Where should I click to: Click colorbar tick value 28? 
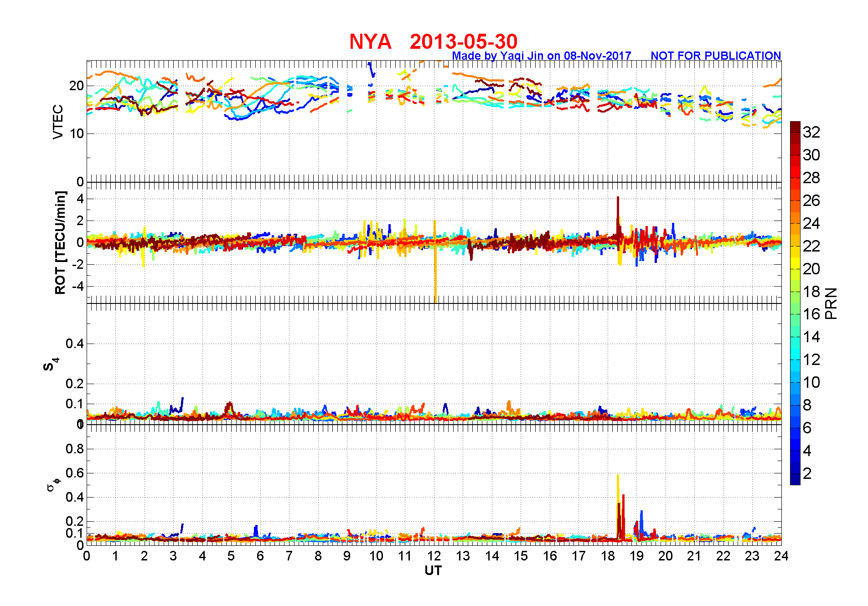coord(811,178)
